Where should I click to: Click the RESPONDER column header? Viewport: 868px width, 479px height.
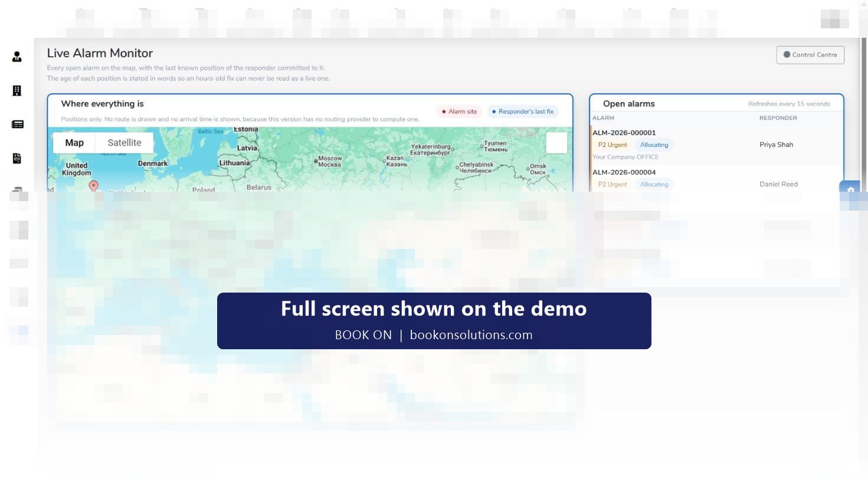(778, 118)
